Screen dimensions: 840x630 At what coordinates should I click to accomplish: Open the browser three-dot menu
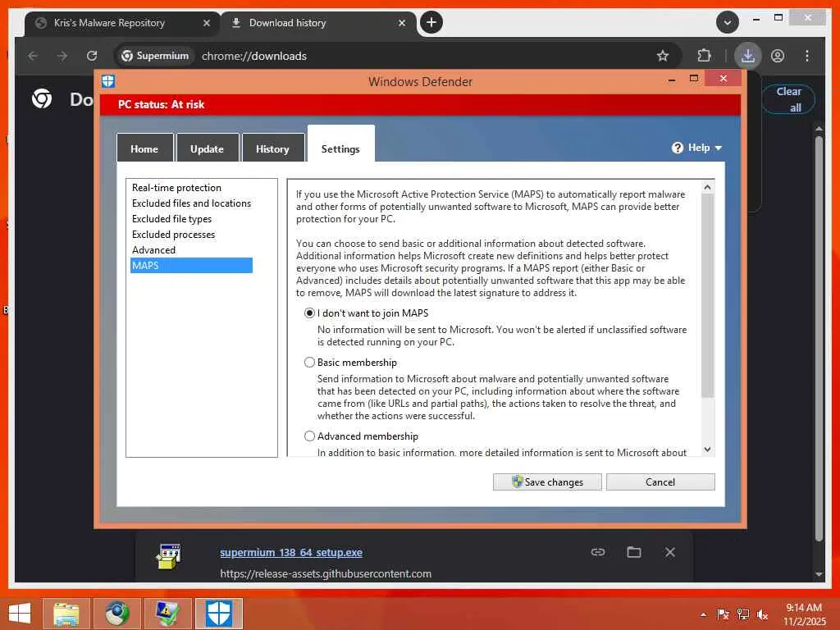[807, 56]
